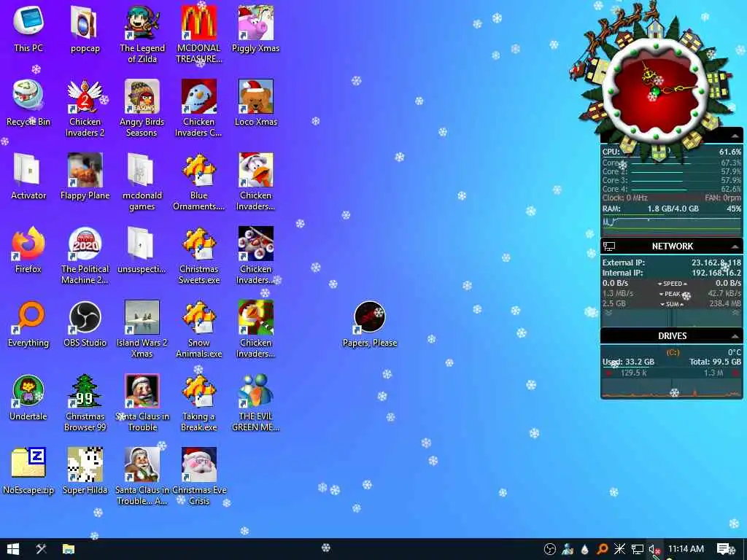
Task: Open MCDONAL TREASURE shortcut
Action: [x=199, y=34]
